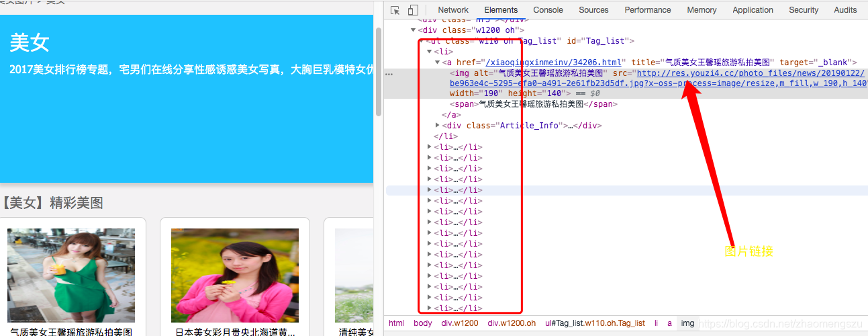Open the Audits tab

845,10
